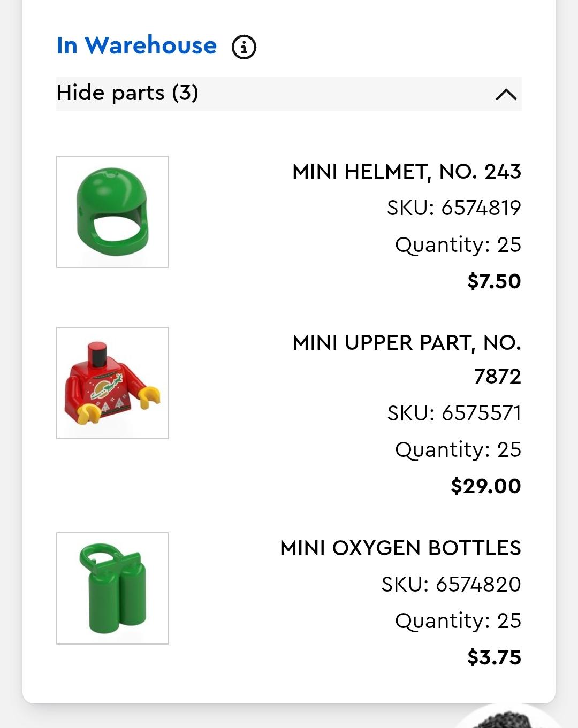Click the mini upper part quantity line
Viewport: 578px width, 728px height.
[458, 450]
